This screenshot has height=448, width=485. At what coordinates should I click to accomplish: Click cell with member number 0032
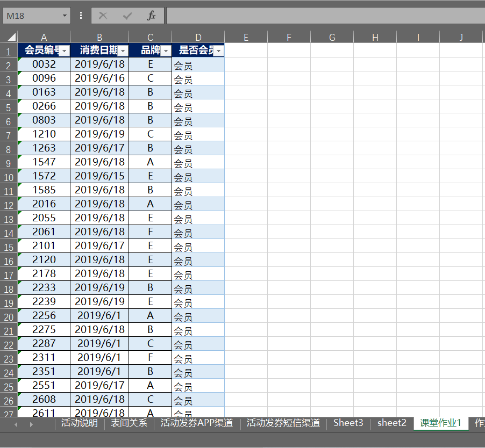coord(44,64)
